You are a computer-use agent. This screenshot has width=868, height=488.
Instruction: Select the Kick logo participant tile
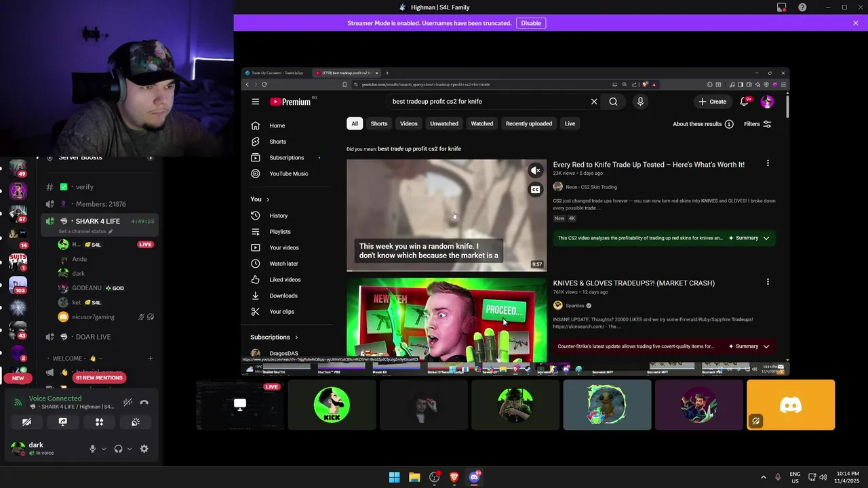coord(332,405)
